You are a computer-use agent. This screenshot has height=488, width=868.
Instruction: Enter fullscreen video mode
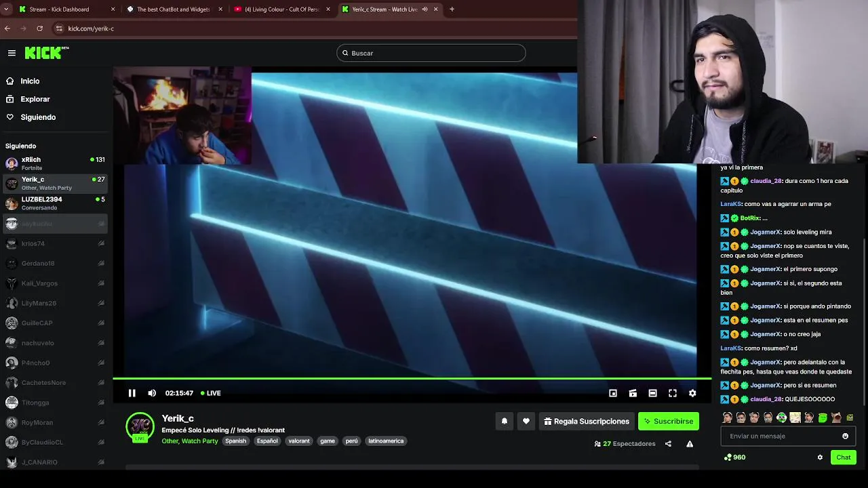click(x=673, y=393)
